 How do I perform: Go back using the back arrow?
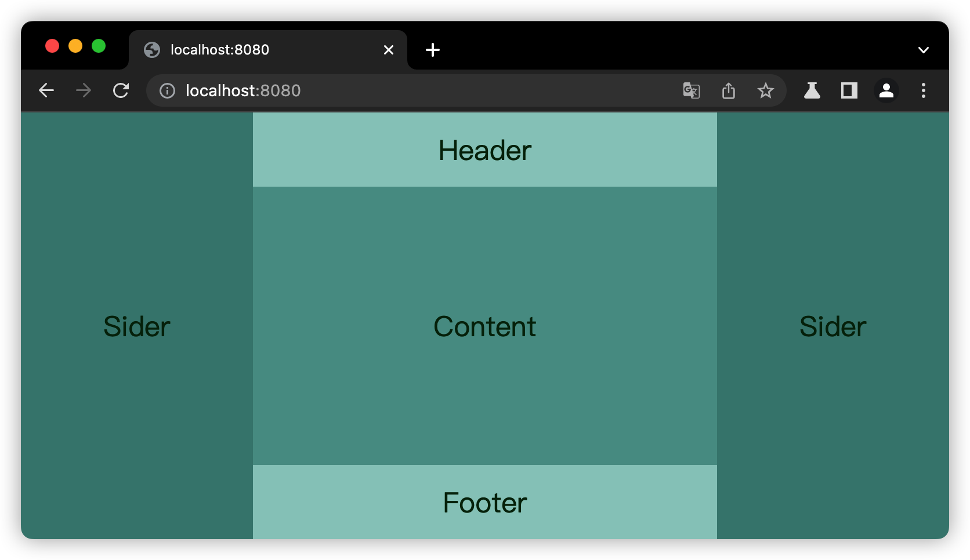46,90
